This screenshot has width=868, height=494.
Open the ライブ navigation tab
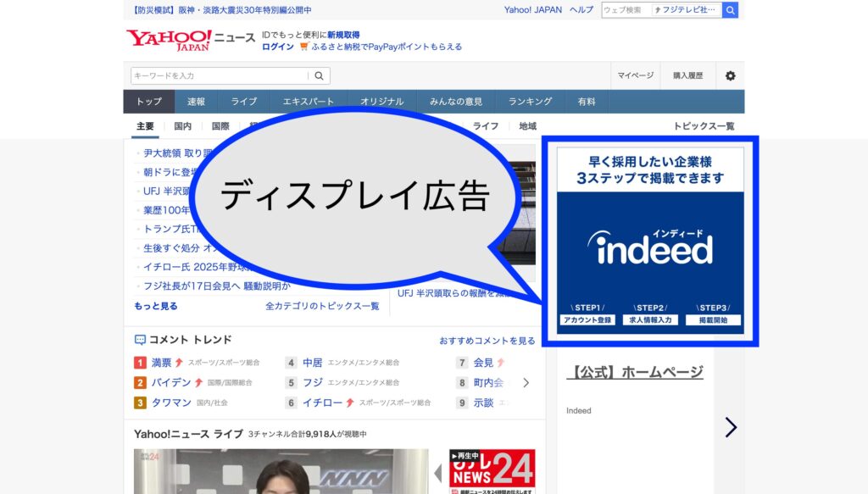[x=243, y=102]
